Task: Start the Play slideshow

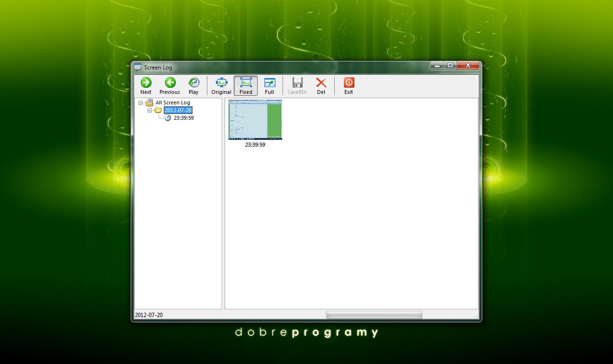Action: (x=193, y=86)
